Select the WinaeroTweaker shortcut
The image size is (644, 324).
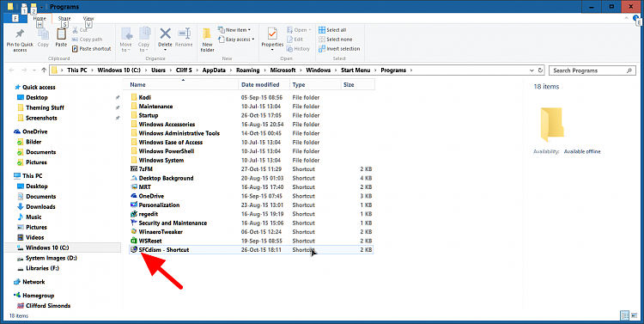click(x=161, y=232)
